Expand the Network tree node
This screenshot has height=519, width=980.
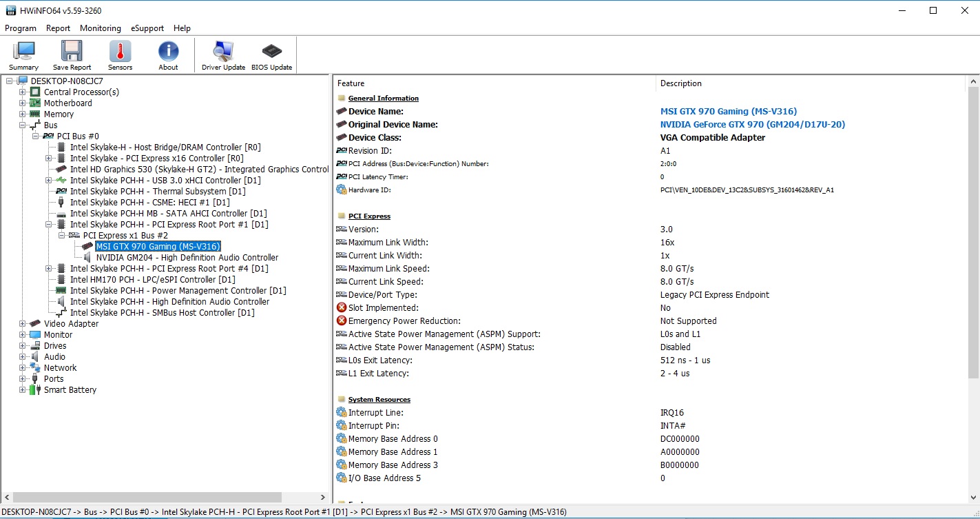click(23, 368)
